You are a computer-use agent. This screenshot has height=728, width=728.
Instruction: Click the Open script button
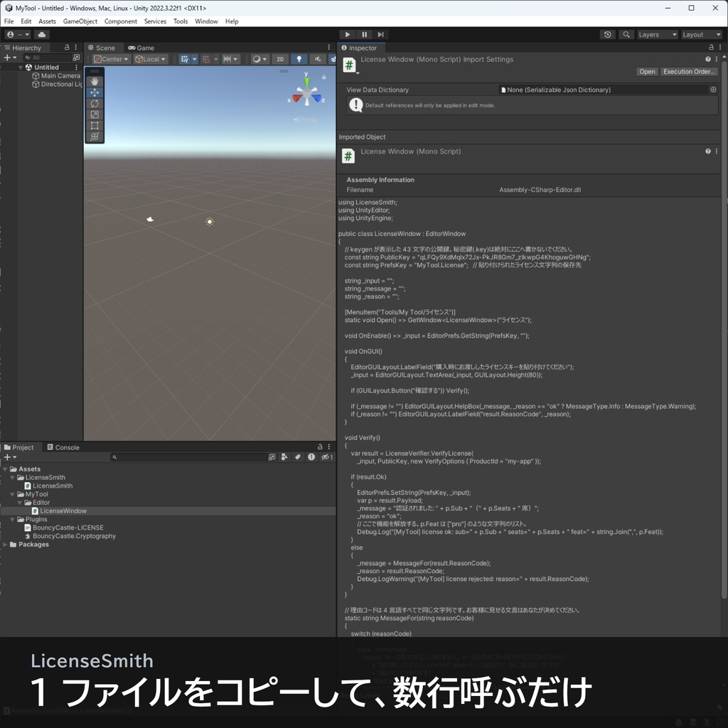click(x=647, y=72)
